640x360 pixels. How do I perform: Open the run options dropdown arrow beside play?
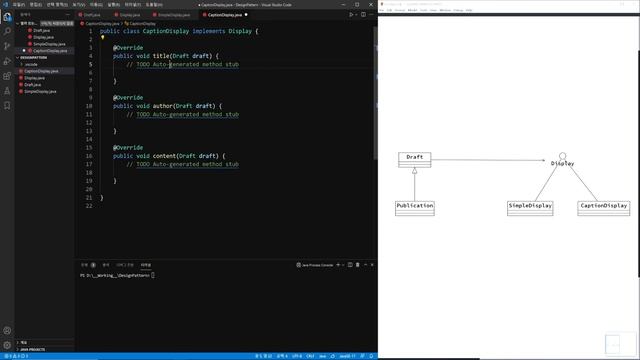[356, 15]
